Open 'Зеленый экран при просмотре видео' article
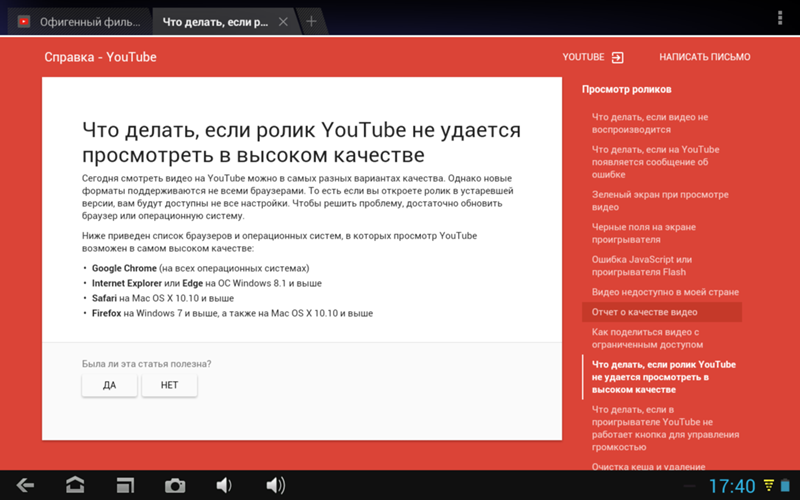The height and width of the screenshot is (500, 800). (659, 201)
